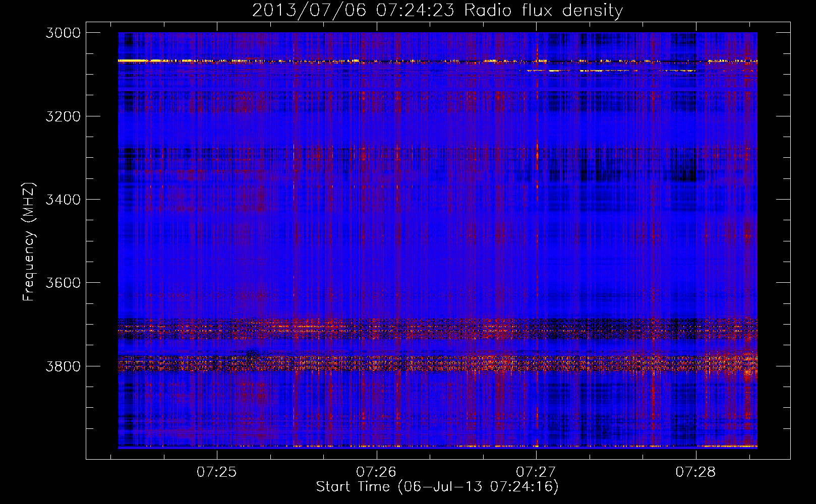816x504 pixels.
Task: Click the 3400 frequency axis label
Action: click(63, 200)
